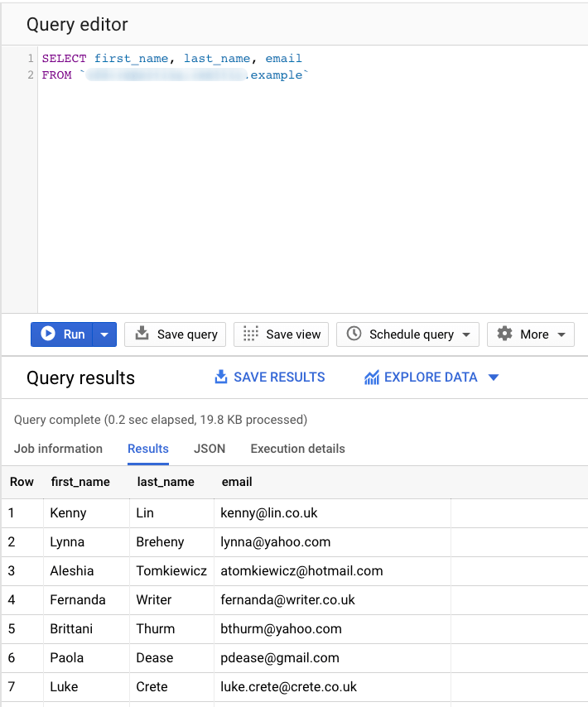Viewport: 588px width, 707px height.
Task: Click the Save query download icon
Action: point(142,333)
